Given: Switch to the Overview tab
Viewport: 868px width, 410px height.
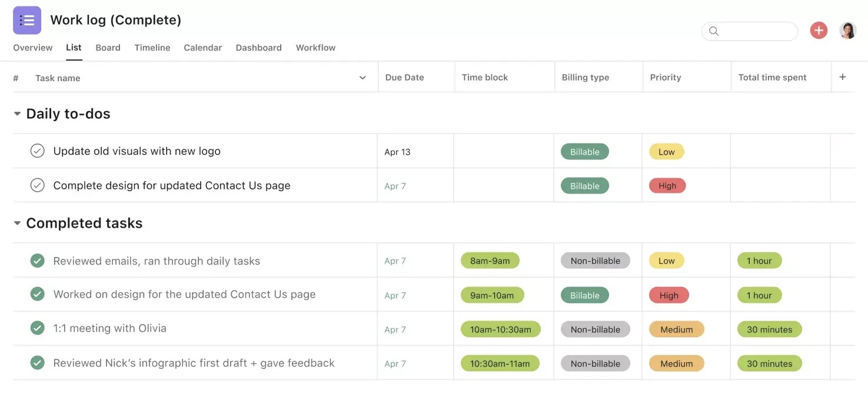Looking at the screenshot, I should 33,48.
